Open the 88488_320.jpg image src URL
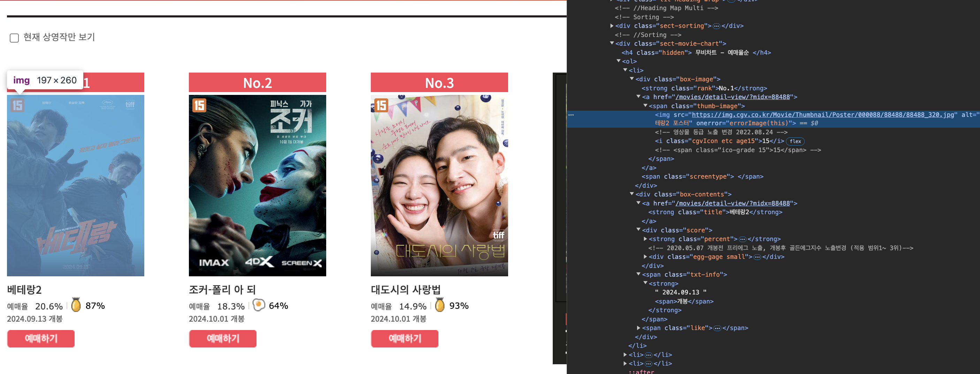Viewport: 980px width, 374px height. click(823, 115)
